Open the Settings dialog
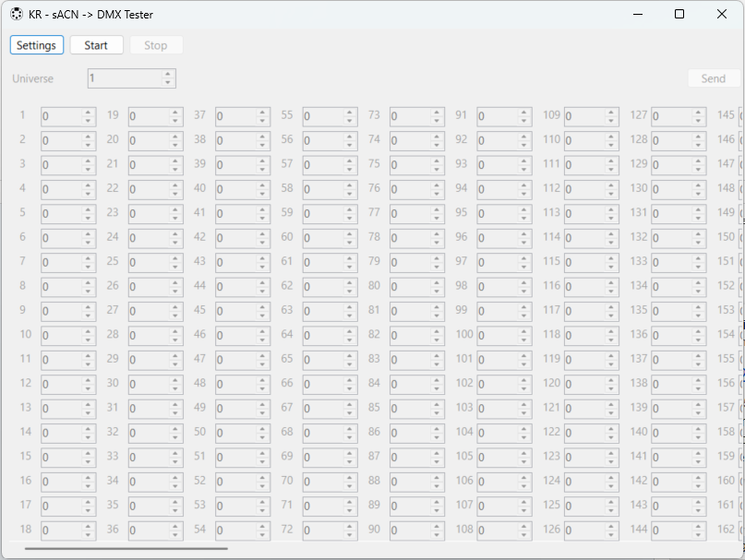745x560 pixels. (x=37, y=45)
